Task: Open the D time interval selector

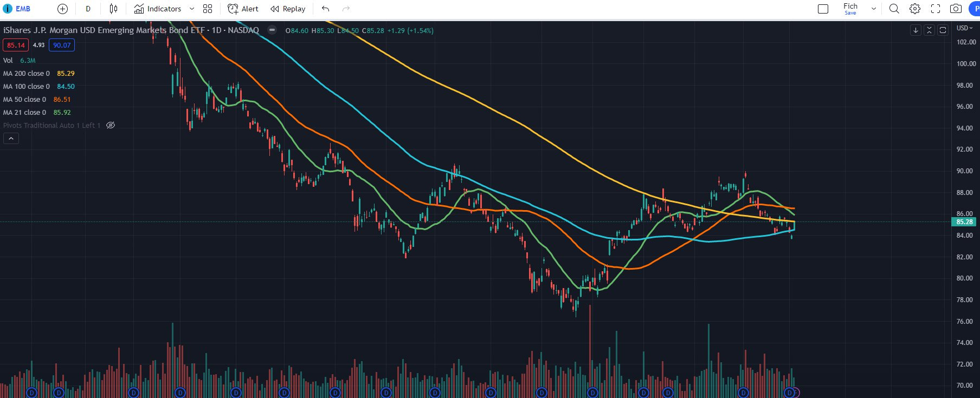Action: click(x=88, y=9)
